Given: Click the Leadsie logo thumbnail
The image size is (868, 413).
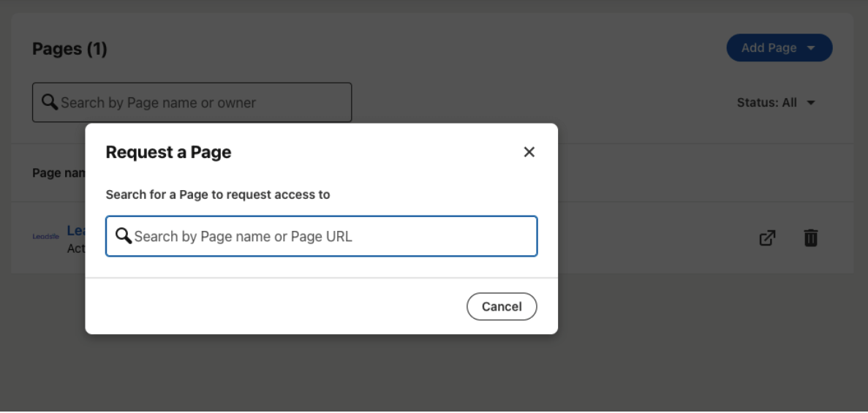Looking at the screenshot, I should [x=46, y=236].
